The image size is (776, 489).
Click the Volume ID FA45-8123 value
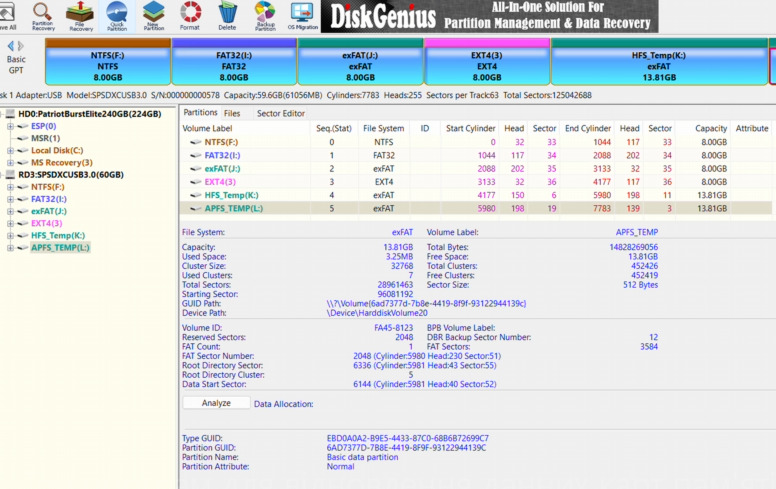click(393, 328)
